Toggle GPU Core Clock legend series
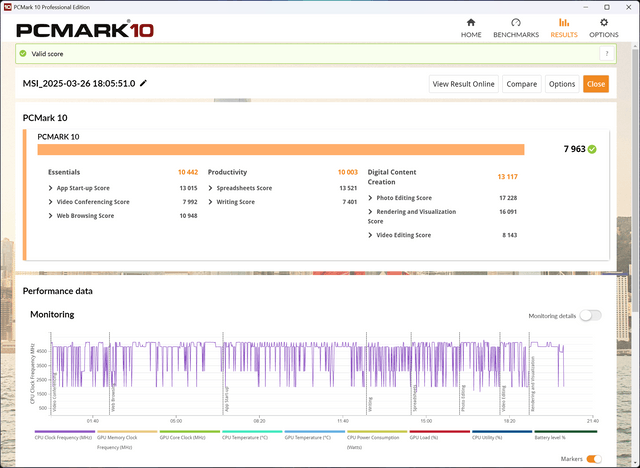This screenshot has width=640, height=468. [x=190, y=435]
